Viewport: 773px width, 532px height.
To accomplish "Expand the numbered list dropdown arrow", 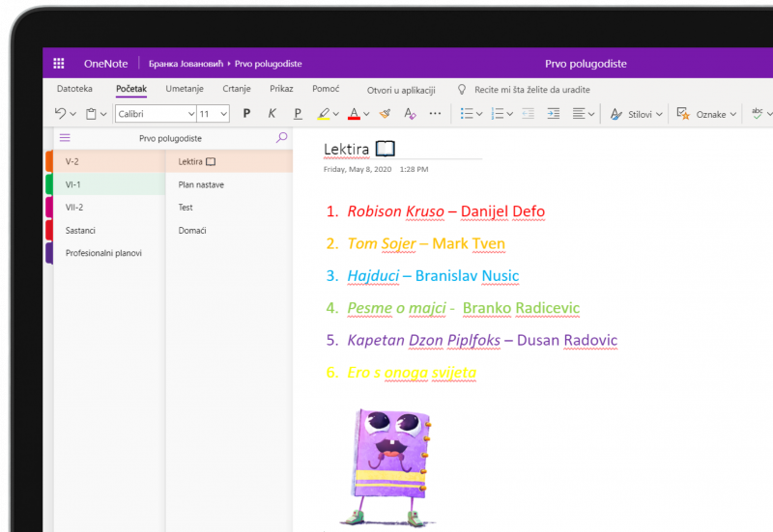I will coord(510,114).
